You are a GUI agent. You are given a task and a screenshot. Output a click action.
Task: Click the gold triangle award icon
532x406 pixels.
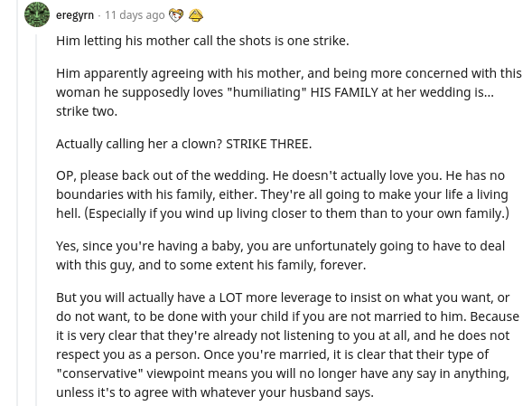[195, 15]
